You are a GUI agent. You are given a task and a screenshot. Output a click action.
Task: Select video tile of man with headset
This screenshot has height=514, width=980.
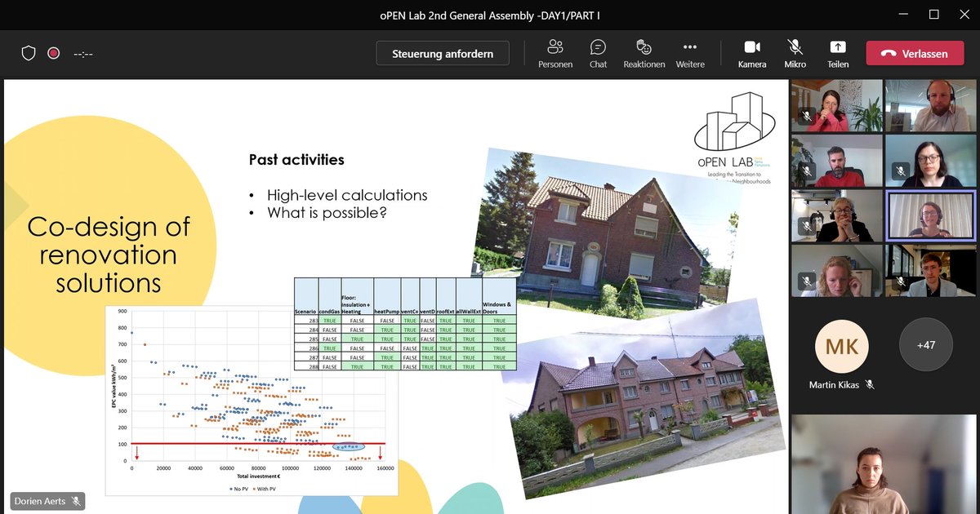pyautogui.click(x=930, y=105)
